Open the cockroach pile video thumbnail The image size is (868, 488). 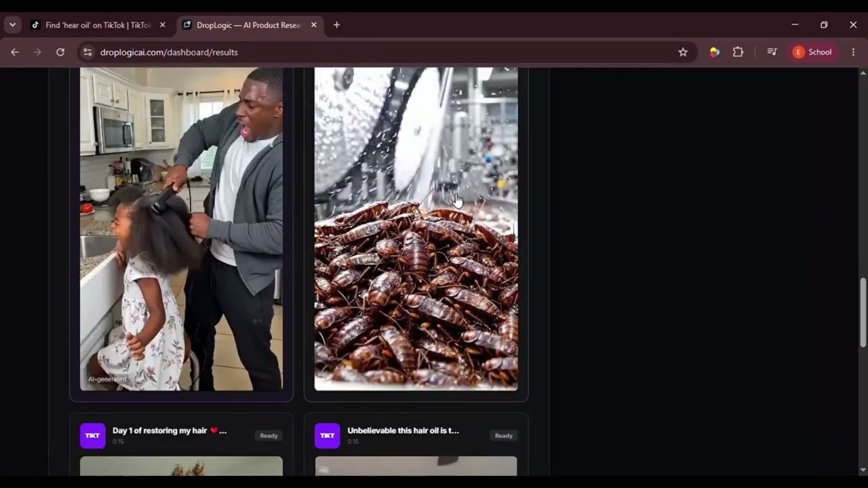point(416,229)
